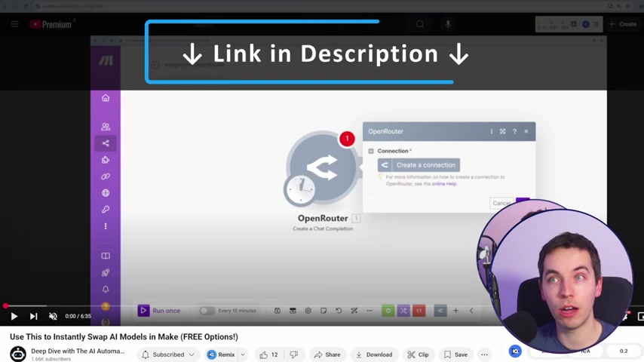Click Create a connection button
The image size is (644, 362).
419,164
